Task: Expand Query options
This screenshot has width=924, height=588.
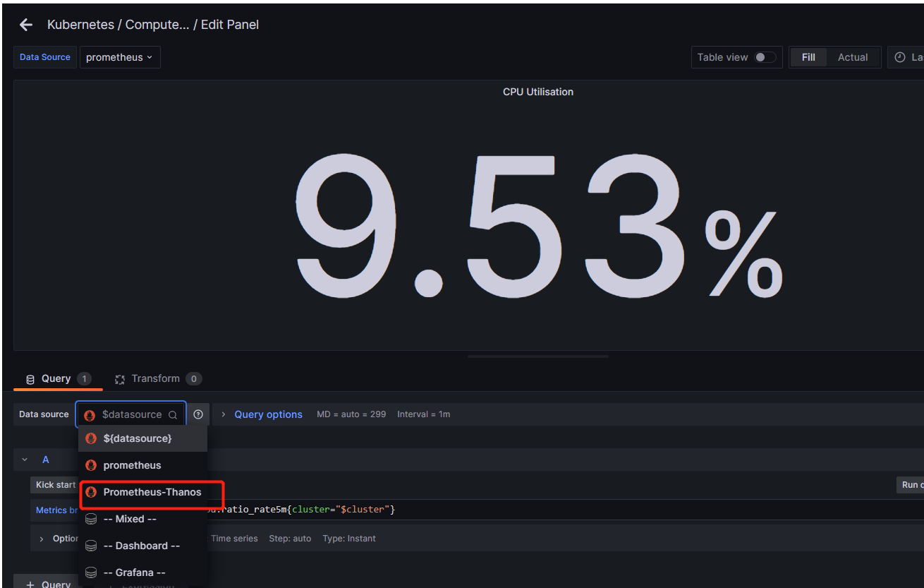Action: pyautogui.click(x=224, y=414)
